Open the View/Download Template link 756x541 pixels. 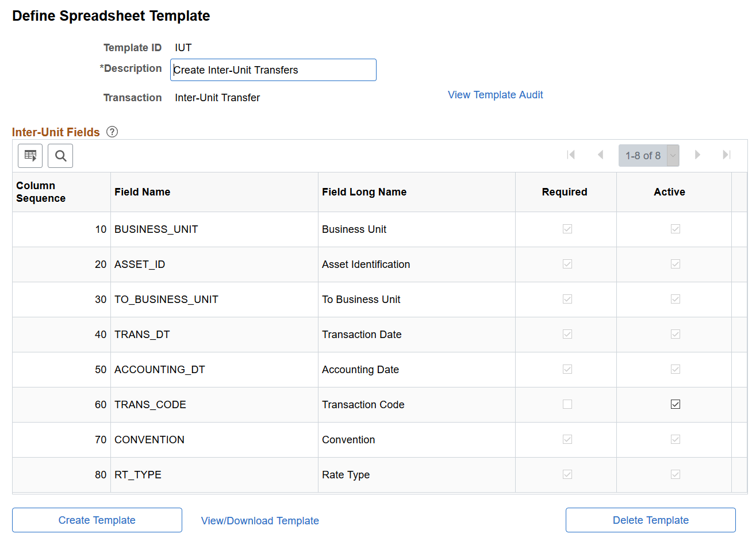point(260,521)
